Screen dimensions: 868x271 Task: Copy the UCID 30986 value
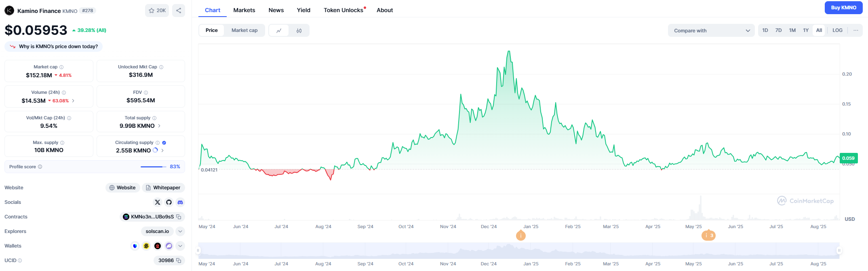(179, 260)
